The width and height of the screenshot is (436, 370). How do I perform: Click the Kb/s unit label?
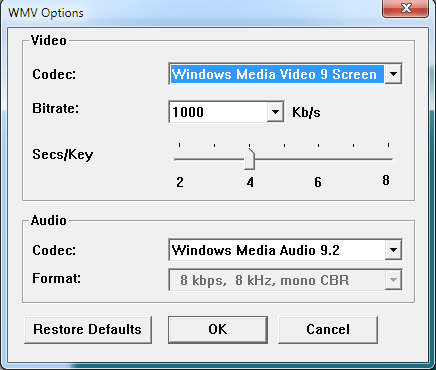click(x=306, y=112)
